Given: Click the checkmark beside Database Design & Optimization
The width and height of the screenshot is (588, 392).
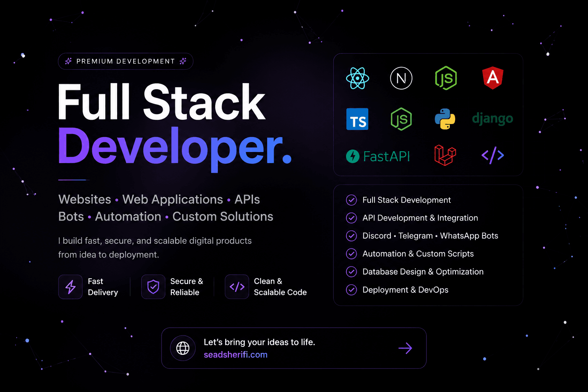Looking at the screenshot, I should tap(351, 271).
